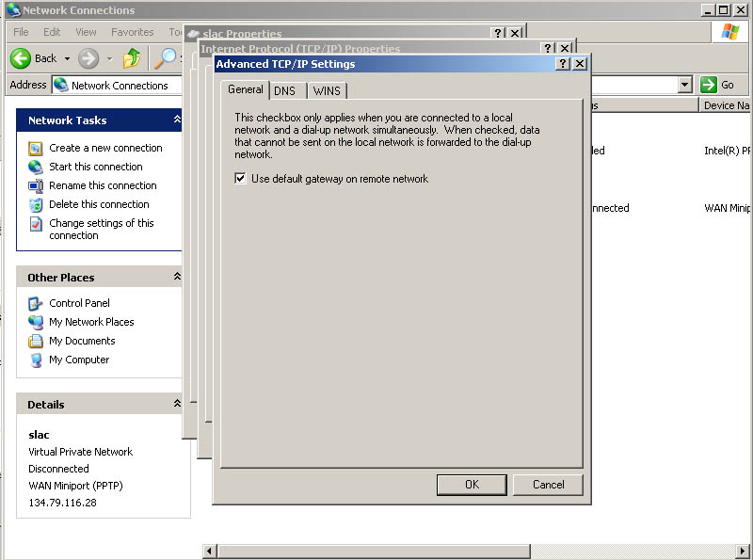
Task: Click the green Go arrow icon
Action: point(709,85)
